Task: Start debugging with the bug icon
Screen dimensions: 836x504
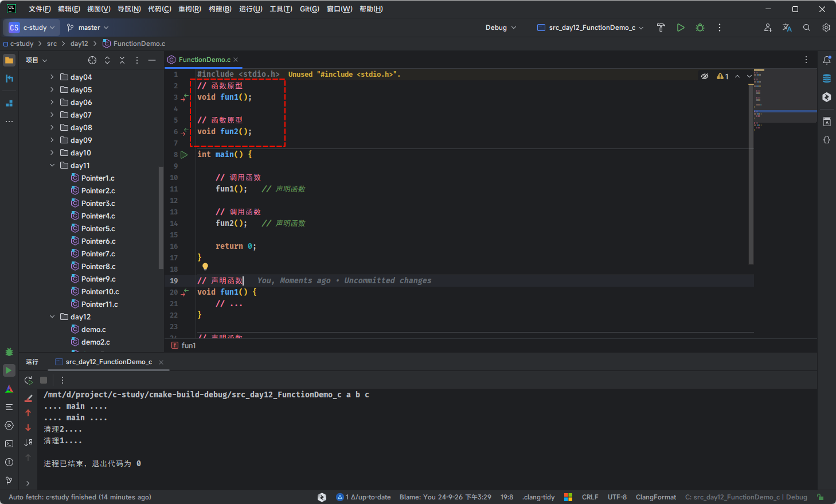Action: pos(700,28)
